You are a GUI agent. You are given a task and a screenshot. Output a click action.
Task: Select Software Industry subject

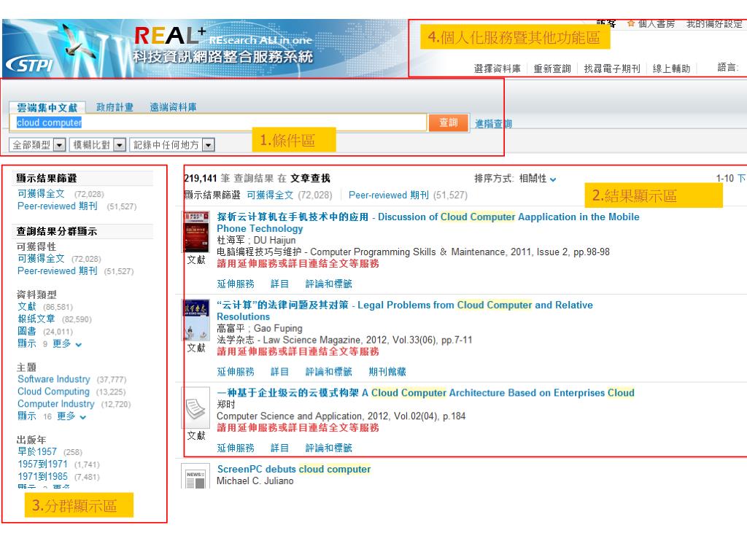[54, 379]
